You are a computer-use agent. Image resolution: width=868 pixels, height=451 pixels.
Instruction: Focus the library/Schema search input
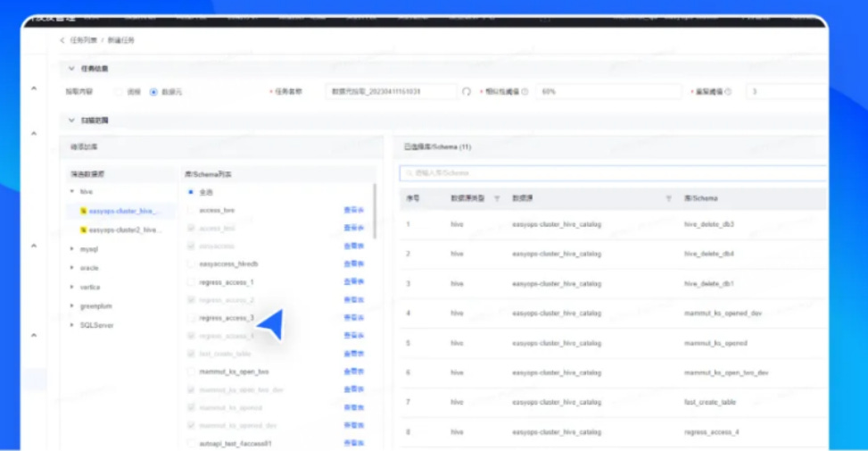(614, 173)
